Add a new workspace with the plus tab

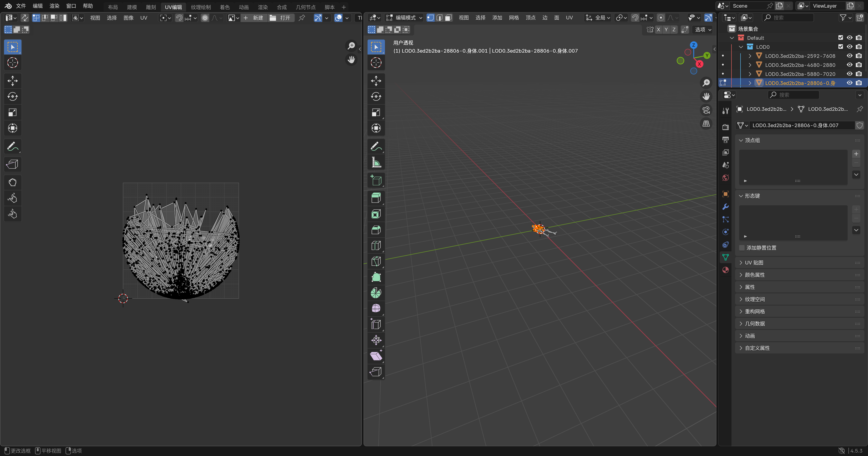pyautogui.click(x=344, y=7)
